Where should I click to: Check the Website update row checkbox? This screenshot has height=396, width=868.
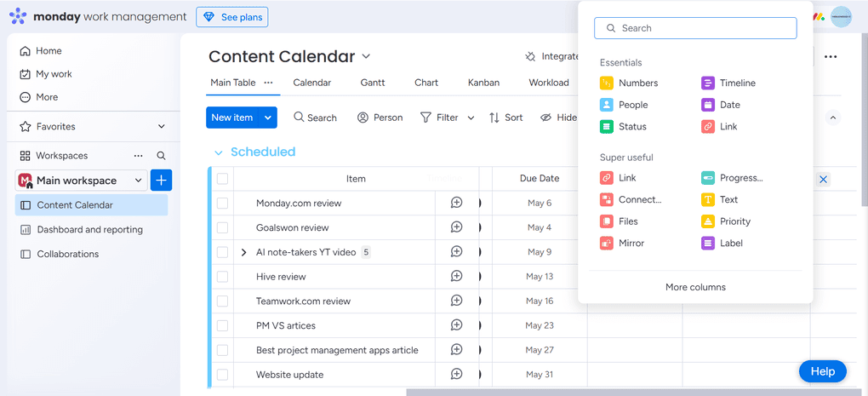click(222, 375)
